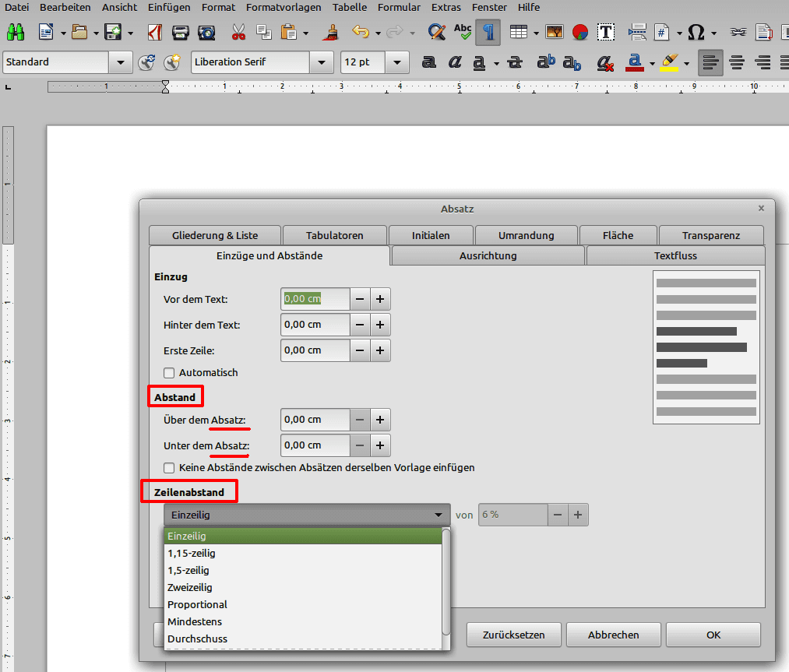Click the Insert Image icon
The height and width of the screenshot is (672, 789).
tap(555, 33)
